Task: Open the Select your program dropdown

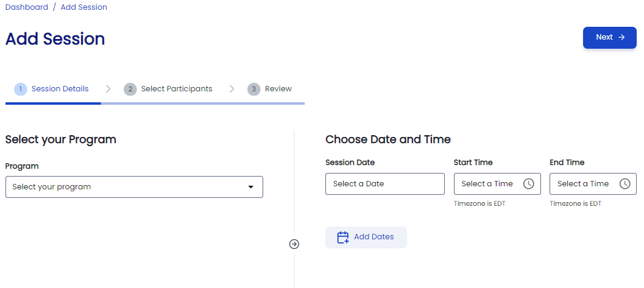Action: (x=128, y=187)
